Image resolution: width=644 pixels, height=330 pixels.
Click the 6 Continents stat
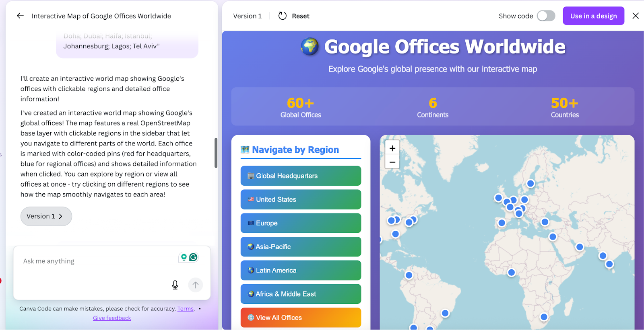click(433, 107)
